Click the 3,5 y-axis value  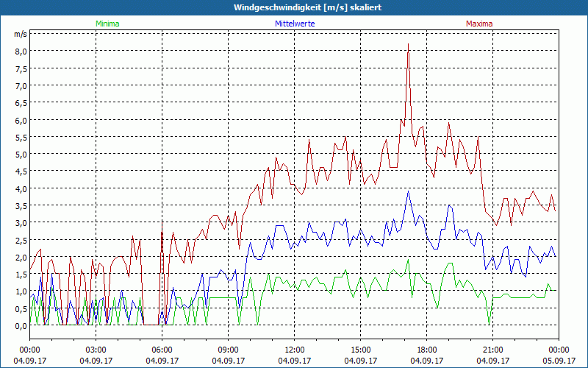[x=21, y=206]
